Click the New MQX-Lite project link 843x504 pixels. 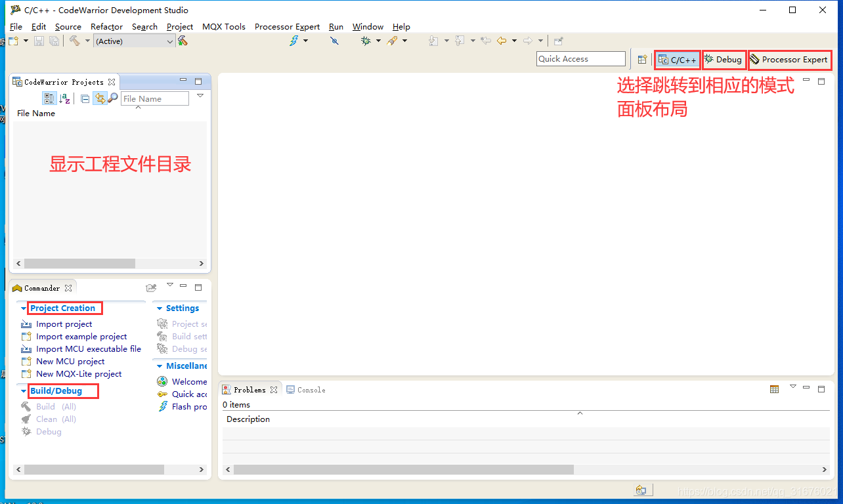(76, 373)
